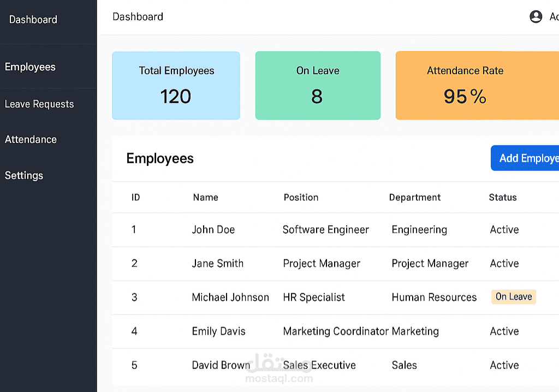Click the Add Employee button

[525, 158]
